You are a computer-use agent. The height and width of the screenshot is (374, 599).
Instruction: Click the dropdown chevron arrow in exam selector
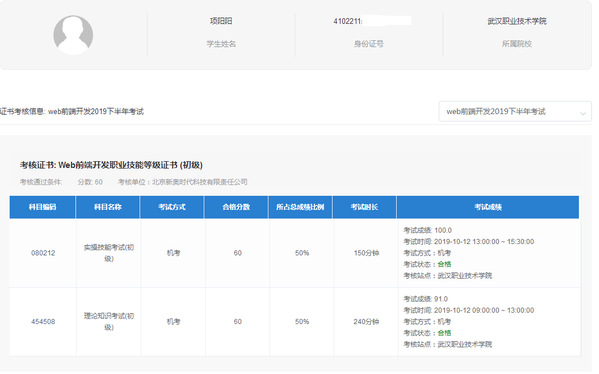583,113
